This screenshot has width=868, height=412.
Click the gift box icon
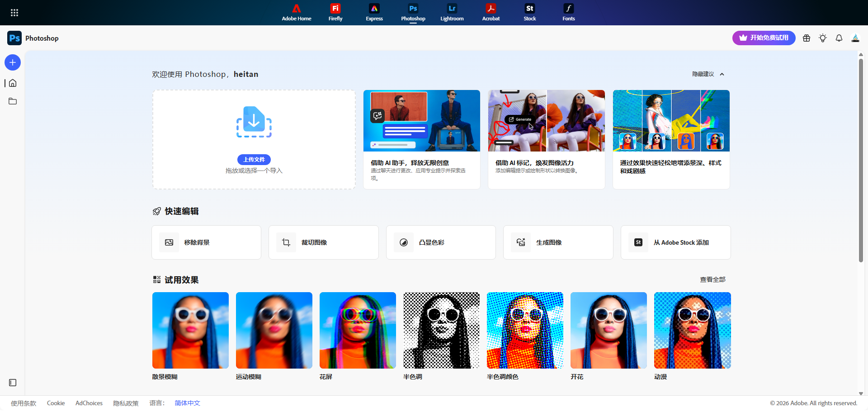tap(807, 38)
